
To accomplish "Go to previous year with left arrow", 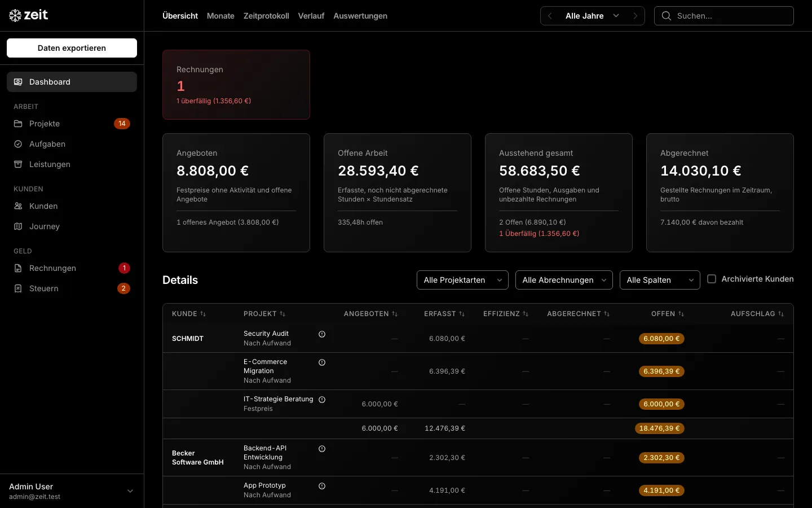I will 550,16.
